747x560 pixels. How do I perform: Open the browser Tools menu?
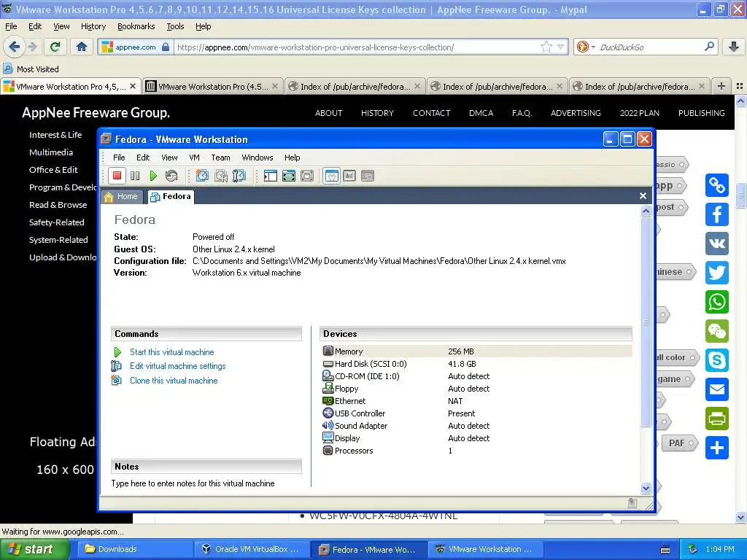(x=175, y=26)
